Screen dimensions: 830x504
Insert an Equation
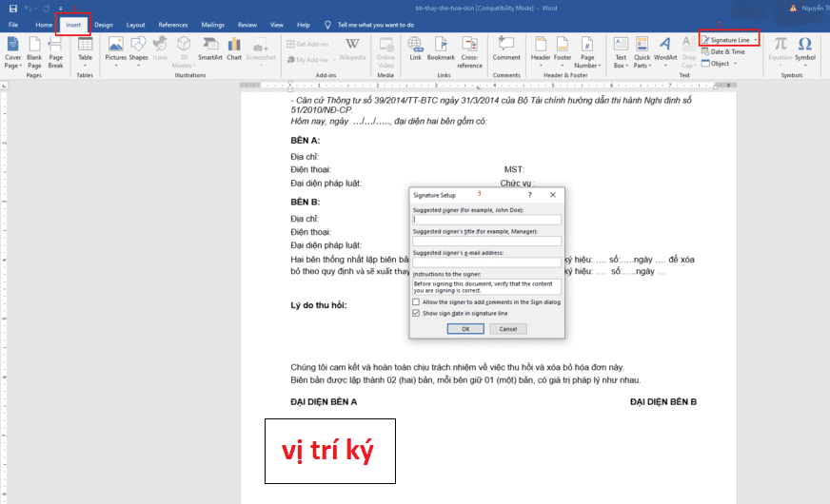pos(781,53)
